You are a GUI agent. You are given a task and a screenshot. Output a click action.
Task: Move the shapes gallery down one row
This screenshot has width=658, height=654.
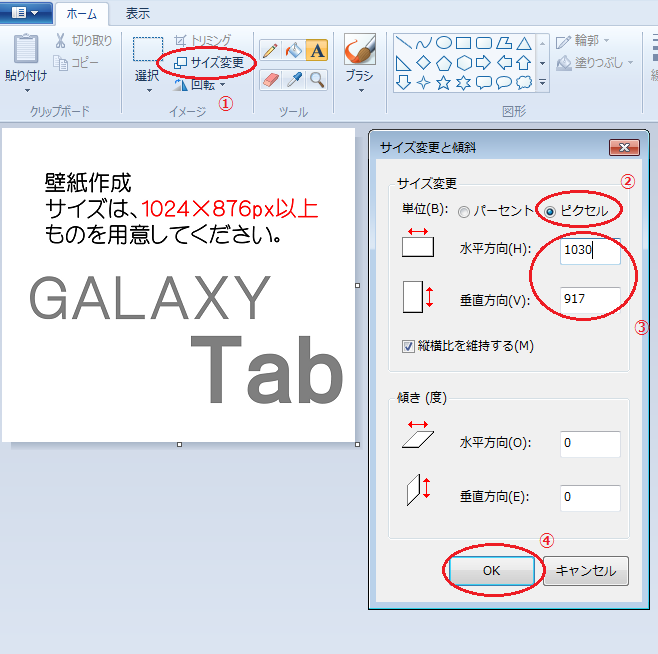click(542, 63)
